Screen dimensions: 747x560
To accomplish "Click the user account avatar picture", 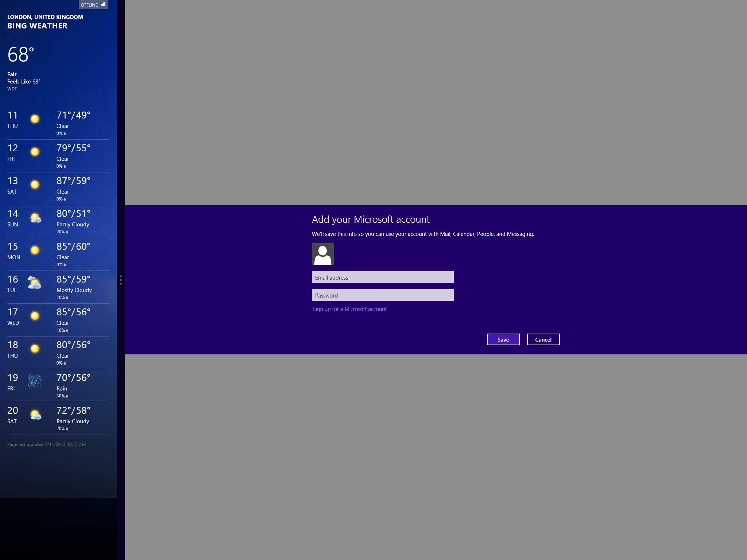I will [323, 254].
